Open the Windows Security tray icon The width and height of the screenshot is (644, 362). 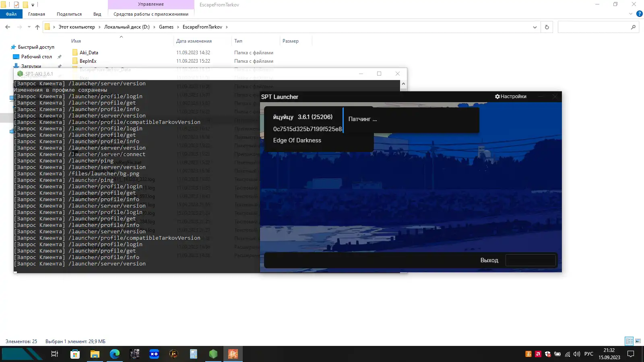548,354
